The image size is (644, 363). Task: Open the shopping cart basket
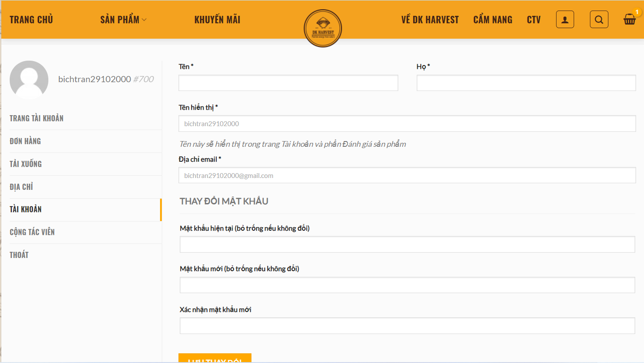coord(629,19)
